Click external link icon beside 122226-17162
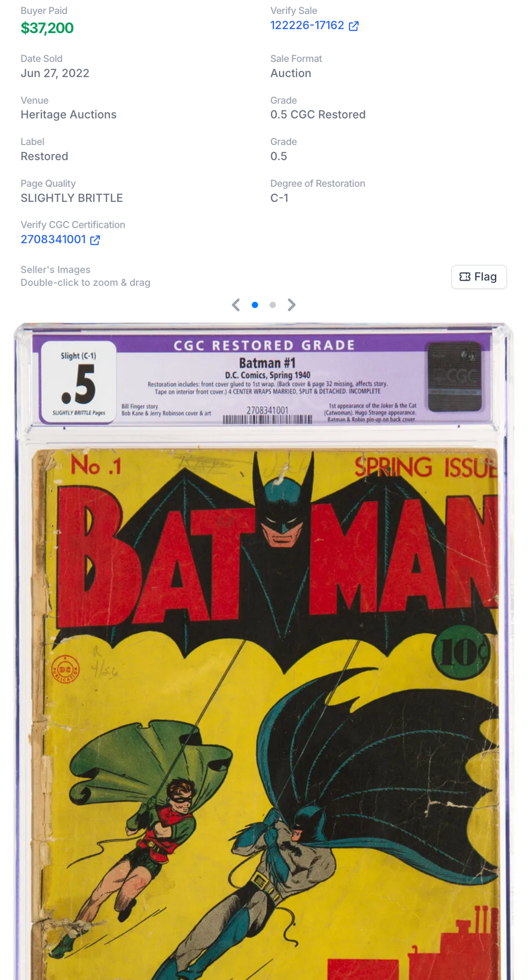 pos(354,26)
